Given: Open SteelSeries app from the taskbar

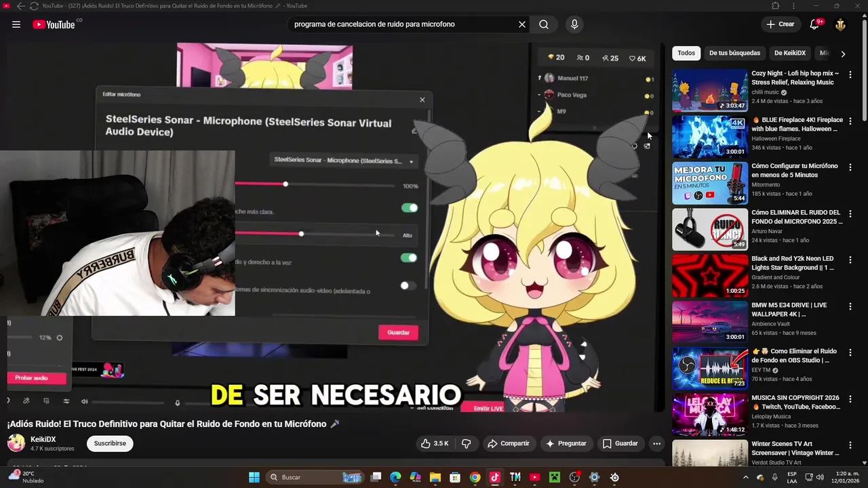Looking at the screenshot, I should [x=614, y=477].
